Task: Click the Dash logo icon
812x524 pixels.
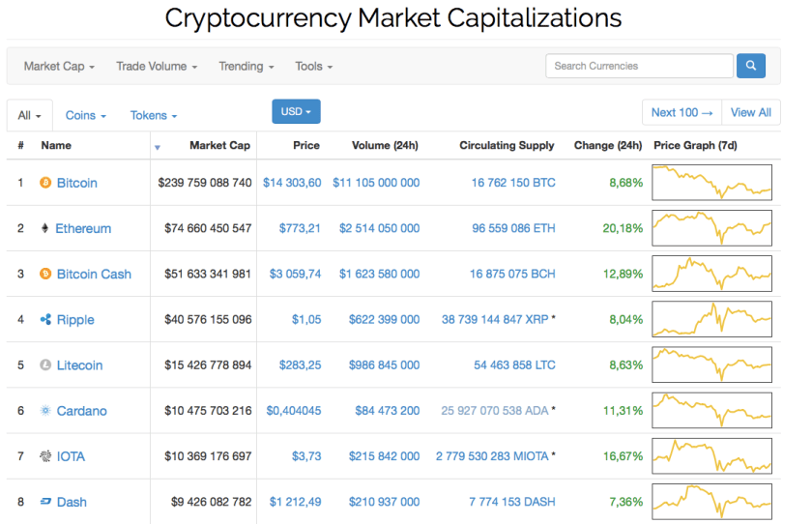Action: click(45, 502)
